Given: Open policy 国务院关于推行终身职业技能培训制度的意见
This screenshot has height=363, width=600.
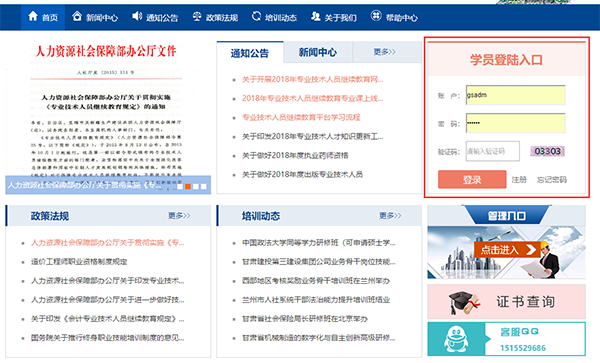Looking at the screenshot, I should pos(108,338).
